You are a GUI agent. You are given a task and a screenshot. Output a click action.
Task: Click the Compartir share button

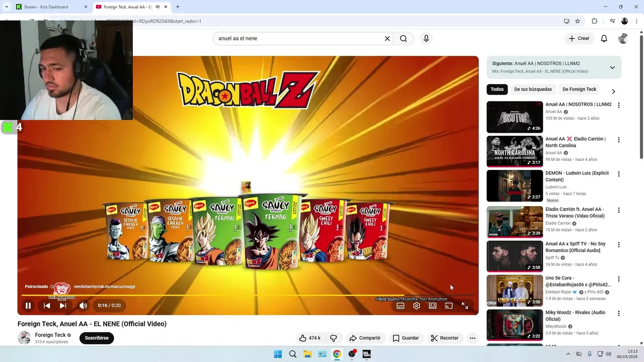tap(365, 338)
